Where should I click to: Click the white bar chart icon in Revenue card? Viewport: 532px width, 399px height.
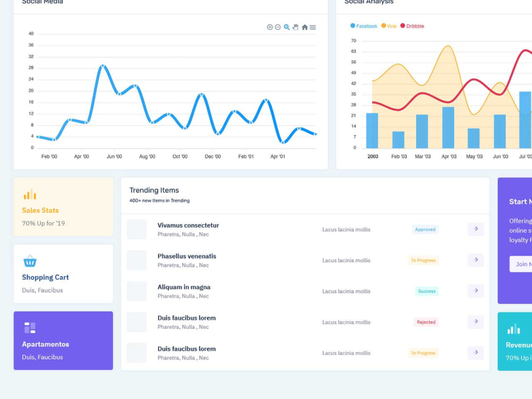click(514, 329)
